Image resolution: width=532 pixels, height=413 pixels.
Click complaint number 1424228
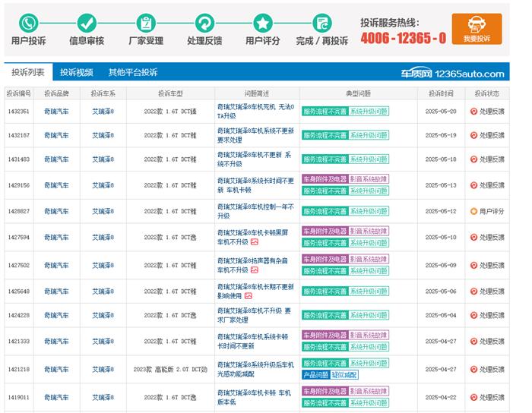coord(19,315)
